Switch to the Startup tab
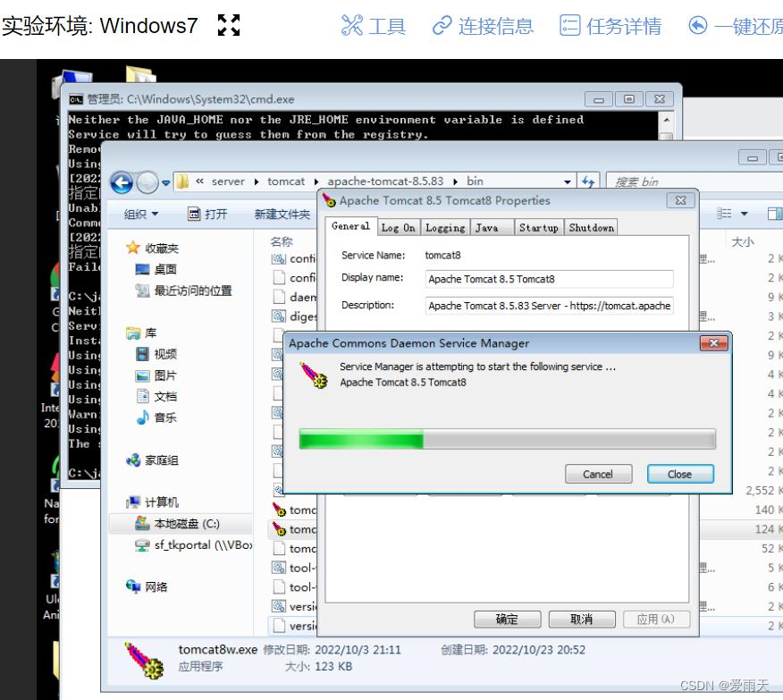 pyautogui.click(x=539, y=228)
